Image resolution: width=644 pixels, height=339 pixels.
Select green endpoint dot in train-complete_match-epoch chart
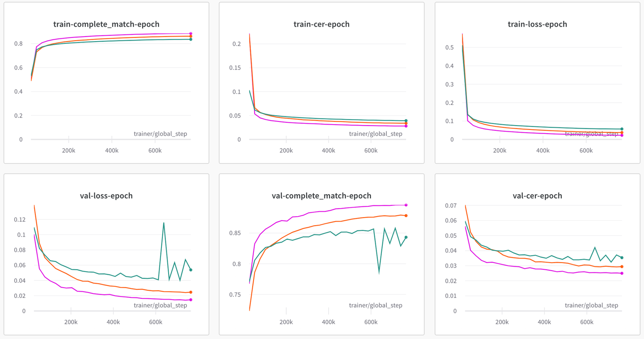pyautogui.click(x=191, y=39)
